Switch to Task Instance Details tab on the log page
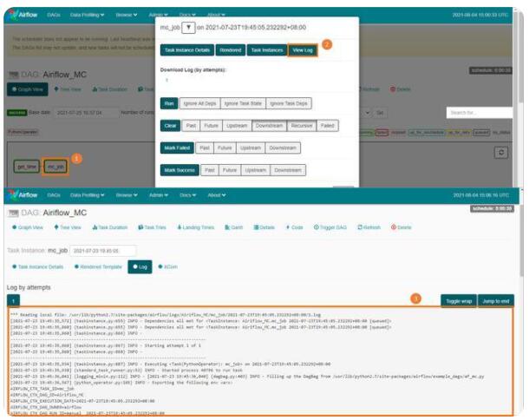 coord(38,266)
